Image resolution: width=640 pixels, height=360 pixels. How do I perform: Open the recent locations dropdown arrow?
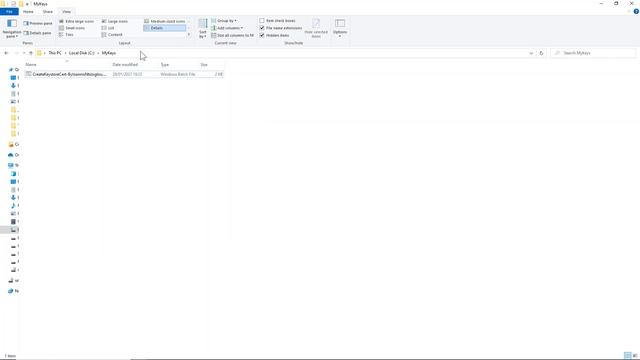click(24, 53)
